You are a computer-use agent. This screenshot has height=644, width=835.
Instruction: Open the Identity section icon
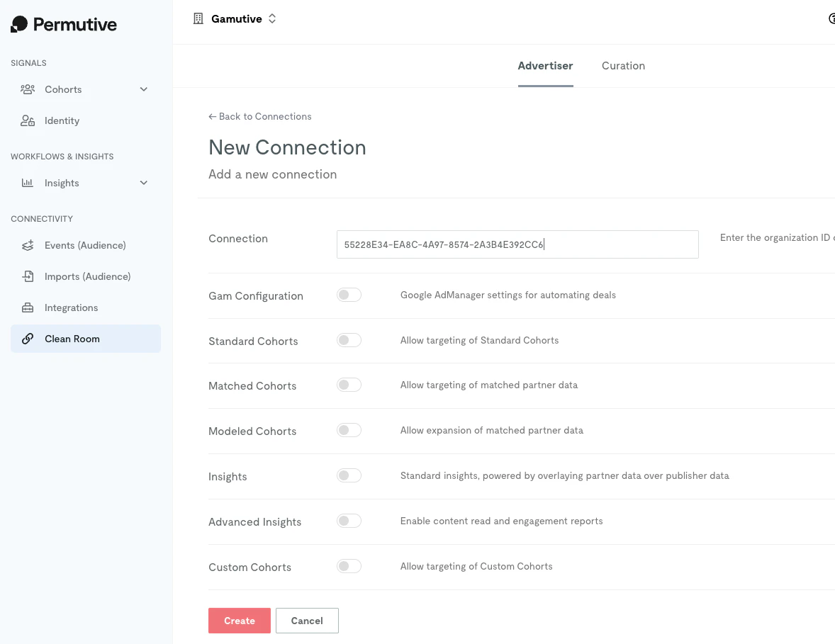(28, 120)
